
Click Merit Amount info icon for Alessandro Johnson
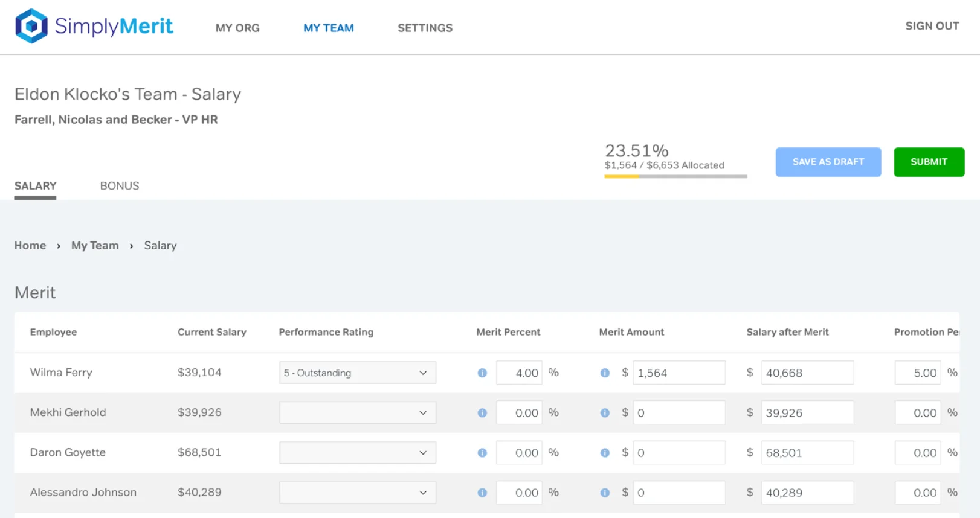point(605,493)
